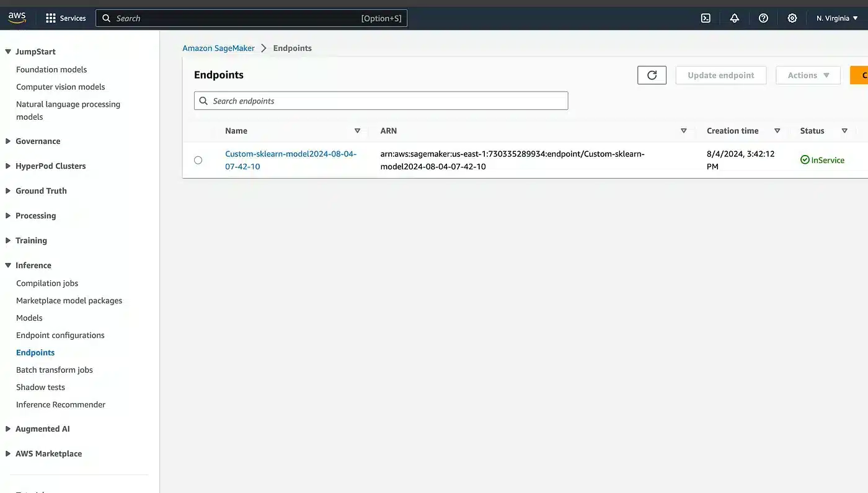The image size is (868, 493).
Task: Open Natural language processing models
Action: pyautogui.click(x=68, y=110)
